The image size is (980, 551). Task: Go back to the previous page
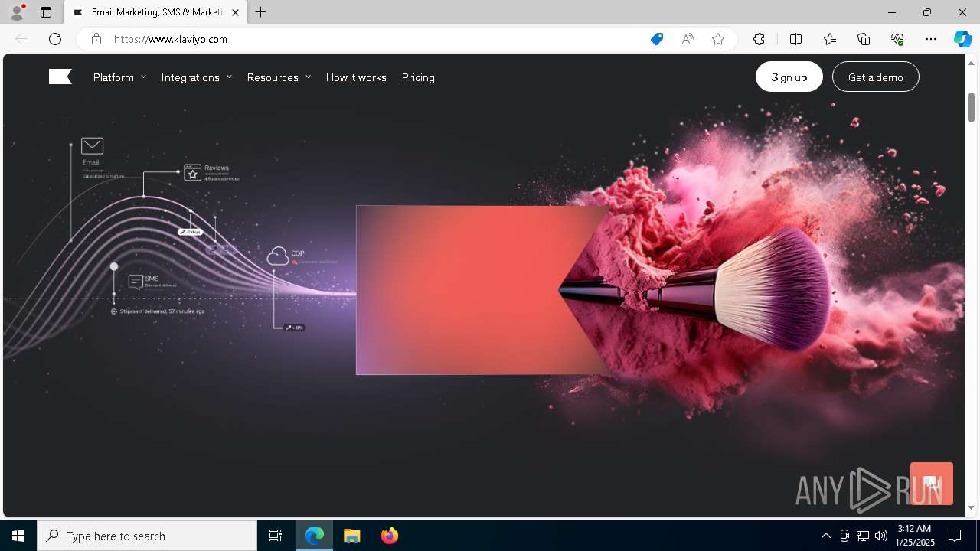[x=21, y=39]
